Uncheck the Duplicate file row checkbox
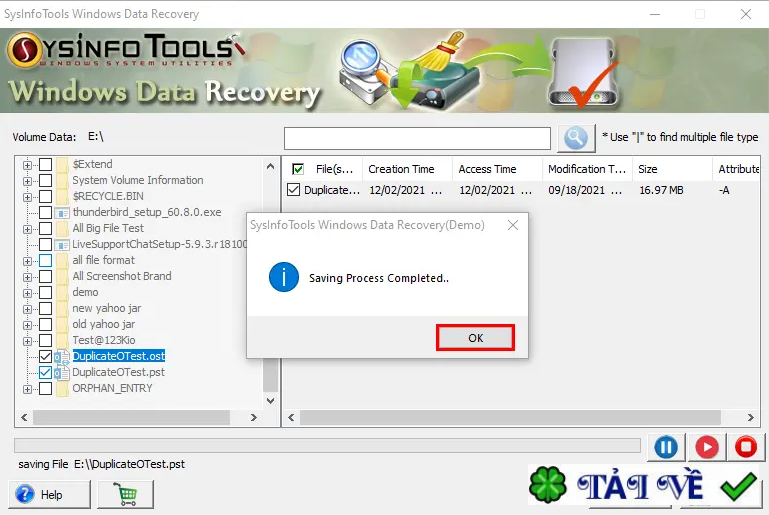Screen dimensions: 769x515 [x=293, y=190]
